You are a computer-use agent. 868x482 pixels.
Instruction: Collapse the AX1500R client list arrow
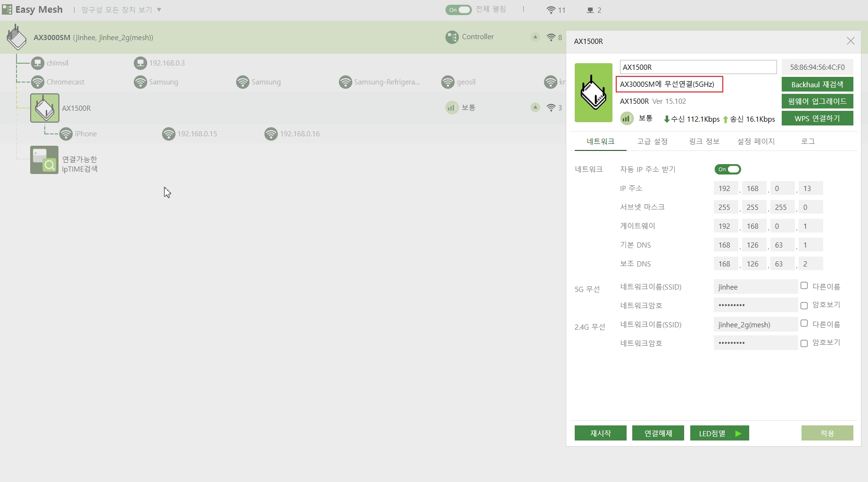(x=535, y=107)
